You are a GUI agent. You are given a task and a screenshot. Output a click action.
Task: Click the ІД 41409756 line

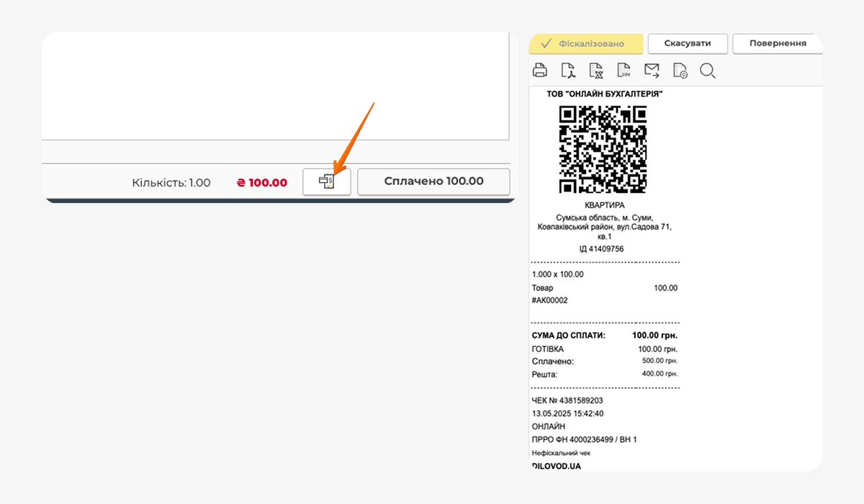(601, 249)
